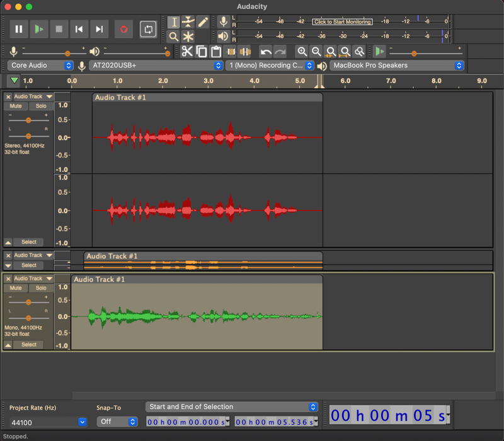Zoom out on the timeline
504x441 pixels.
tap(316, 52)
